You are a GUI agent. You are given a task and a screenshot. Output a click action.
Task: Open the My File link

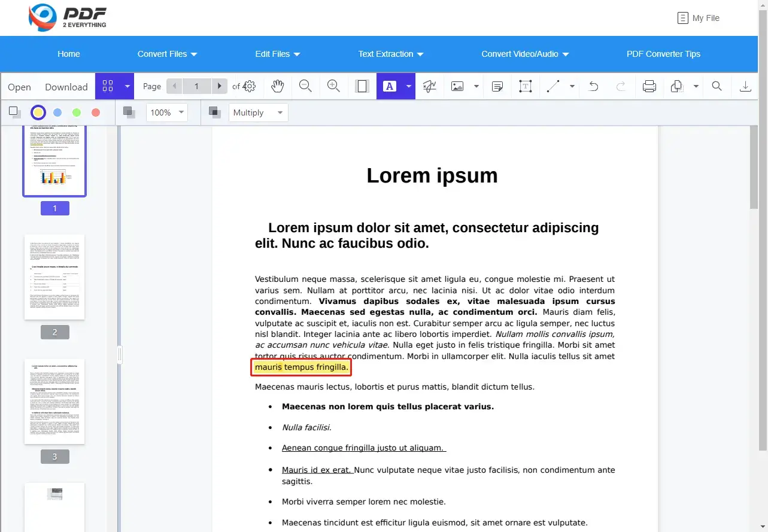[x=706, y=18]
